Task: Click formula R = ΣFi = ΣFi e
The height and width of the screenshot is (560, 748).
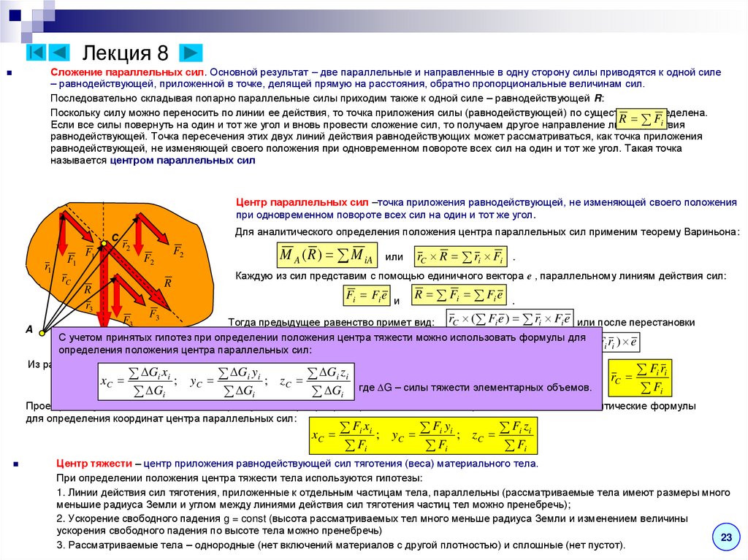Action: 459,294
